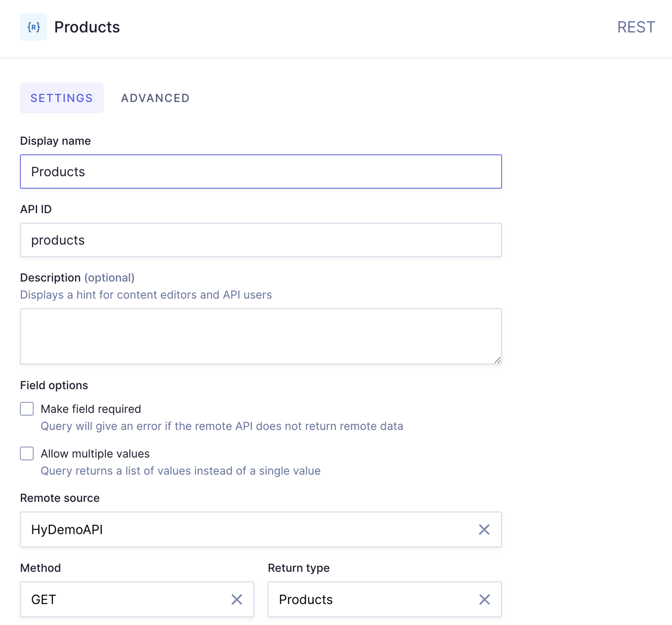Viewport: 672px width, 625px height.
Task: Clear the GET method selection
Action: (237, 600)
